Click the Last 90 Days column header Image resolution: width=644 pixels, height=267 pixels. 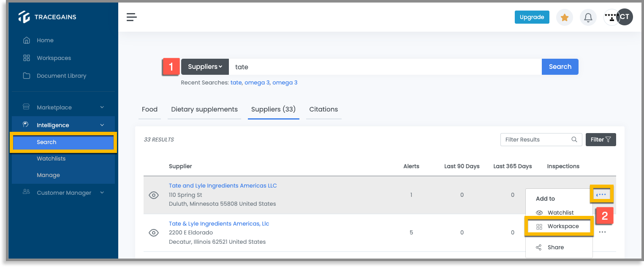[462, 166]
